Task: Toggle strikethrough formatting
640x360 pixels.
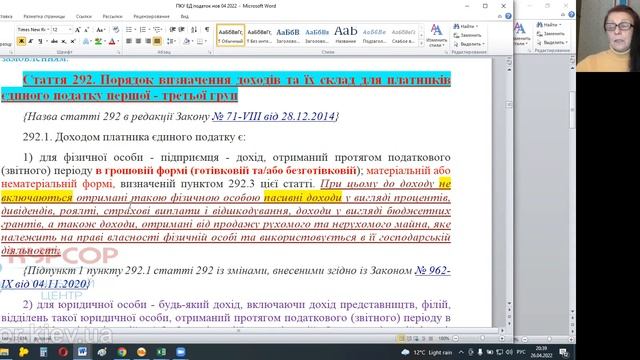Action: pos(54,41)
